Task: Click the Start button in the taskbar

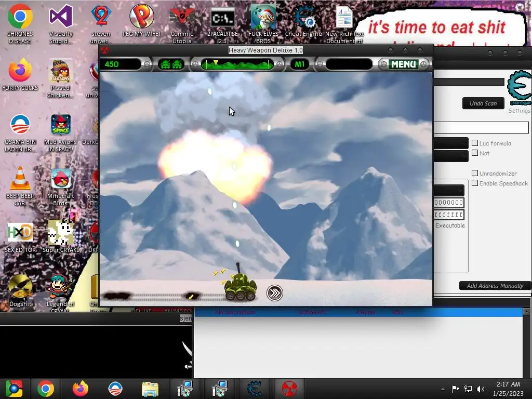Action: click(x=14, y=389)
